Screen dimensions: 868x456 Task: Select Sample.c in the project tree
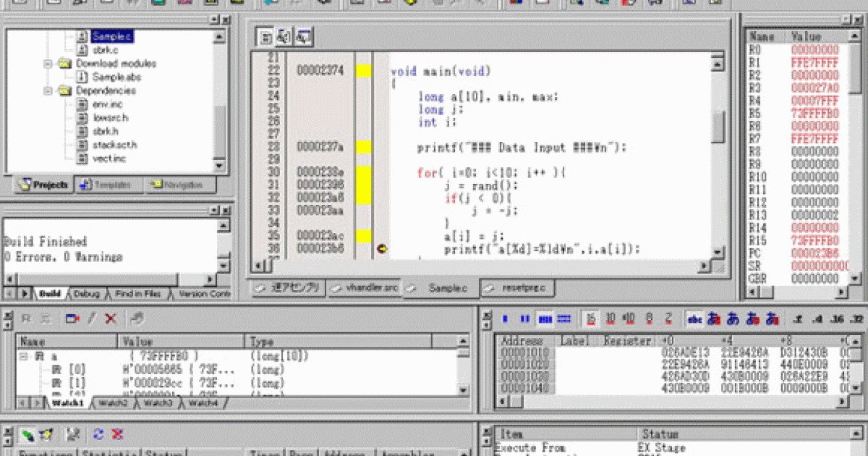point(112,36)
